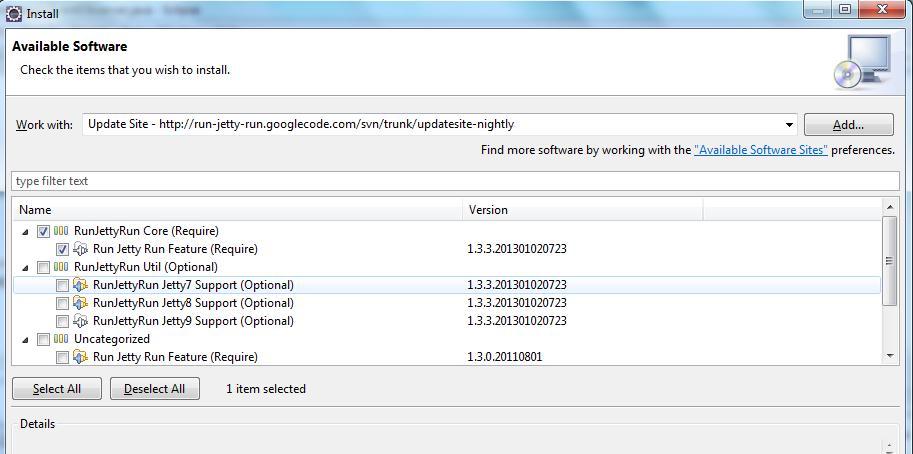This screenshot has height=454, width=913.
Task: Click feature icon beside Jetty7 Support
Action: click(x=80, y=285)
